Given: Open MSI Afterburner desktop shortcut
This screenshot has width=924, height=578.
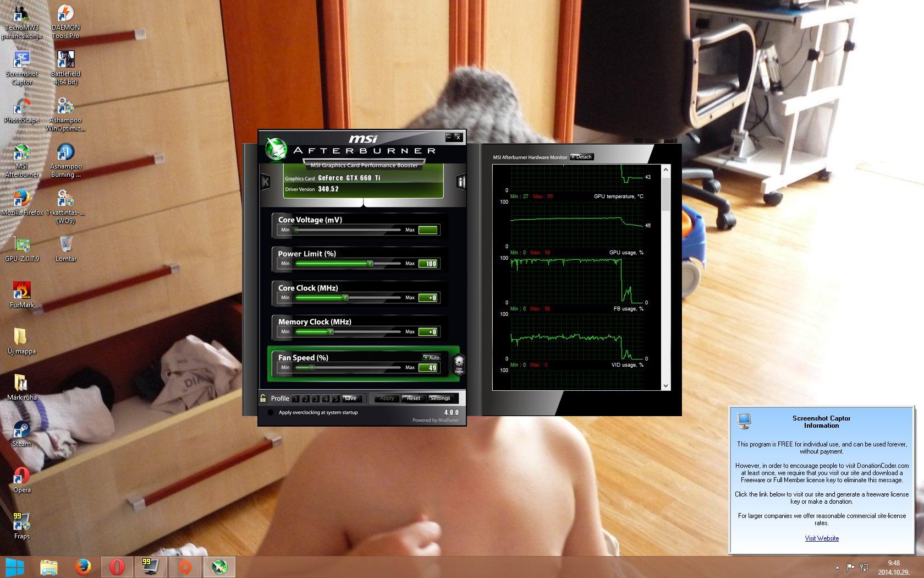Looking at the screenshot, I should pyautogui.click(x=21, y=161).
